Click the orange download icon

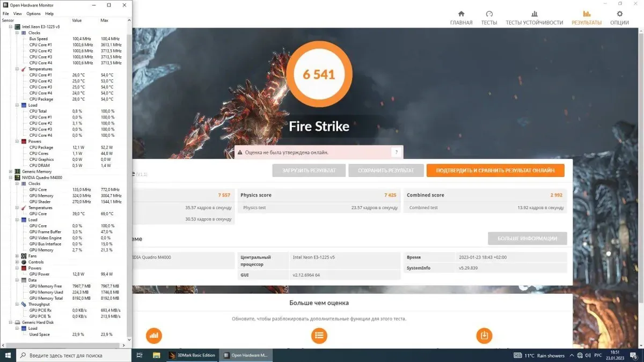484,336
